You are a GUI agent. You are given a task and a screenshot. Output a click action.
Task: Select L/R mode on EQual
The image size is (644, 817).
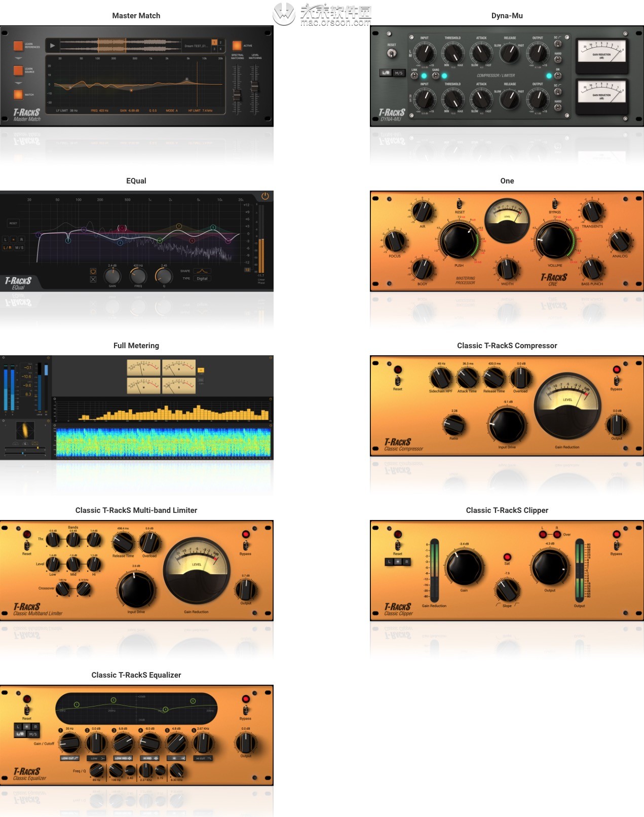[x=7, y=248]
